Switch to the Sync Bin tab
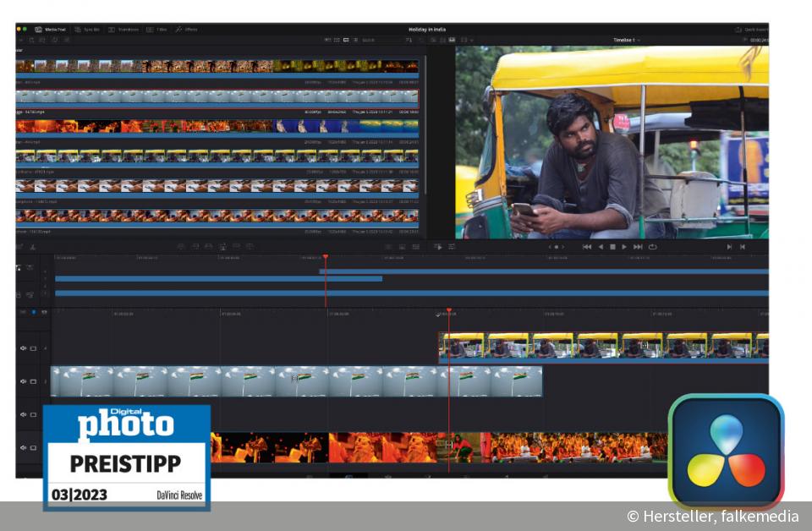Screen dimensions: 812x531 (86, 29)
